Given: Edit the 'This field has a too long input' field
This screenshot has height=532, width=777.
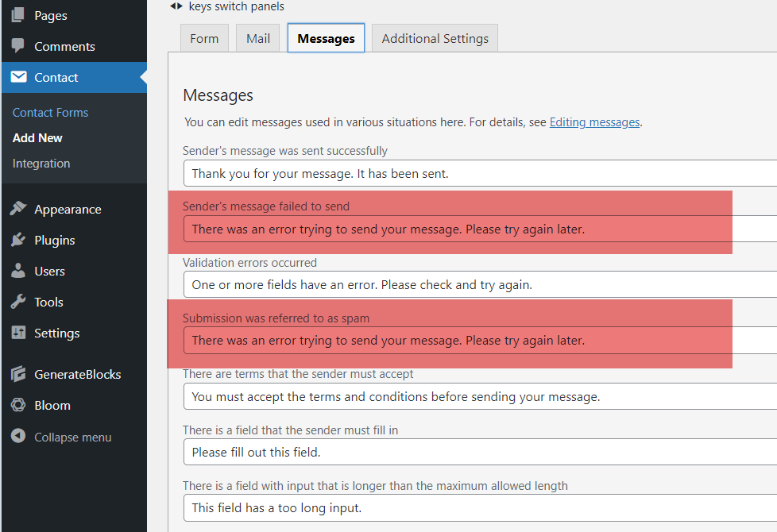Looking at the screenshot, I should [x=480, y=507].
